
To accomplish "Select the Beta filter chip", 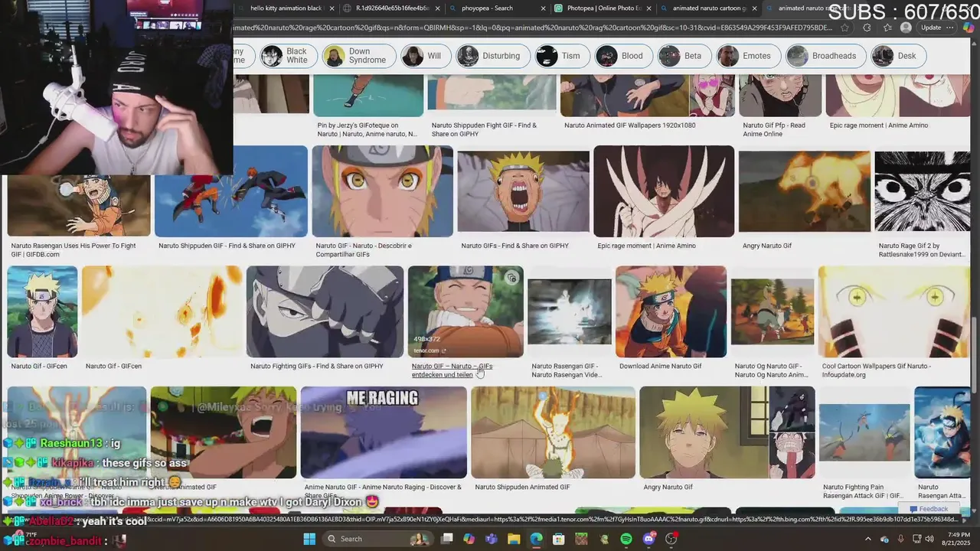I will pyautogui.click(x=684, y=56).
